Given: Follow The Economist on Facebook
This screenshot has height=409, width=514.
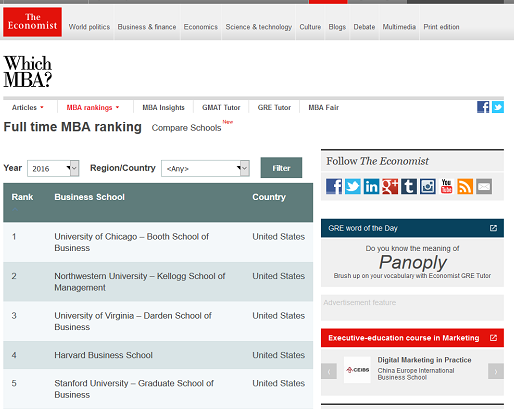Looking at the screenshot, I should pos(334,186).
